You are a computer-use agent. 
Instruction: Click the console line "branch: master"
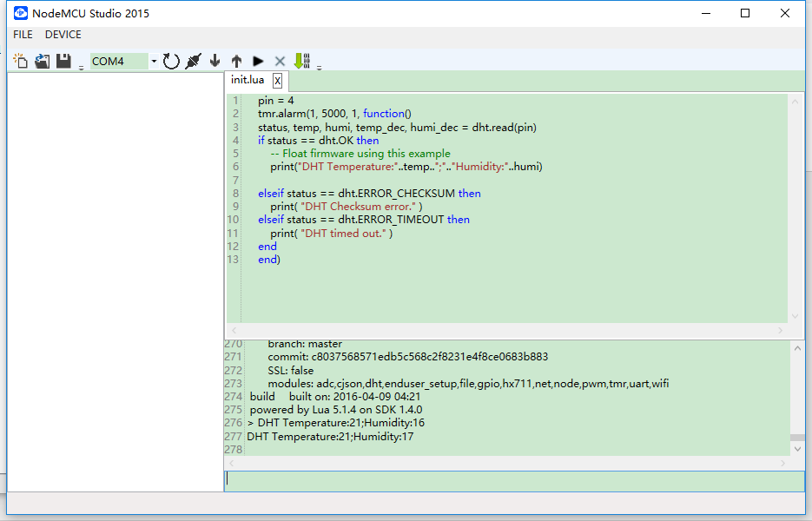[x=305, y=344]
